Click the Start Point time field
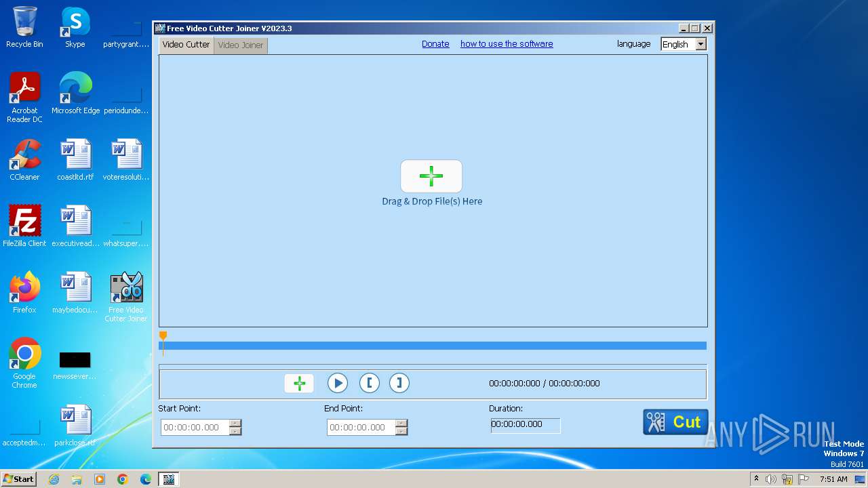Screen dimensions: 868x488 click(195, 428)
